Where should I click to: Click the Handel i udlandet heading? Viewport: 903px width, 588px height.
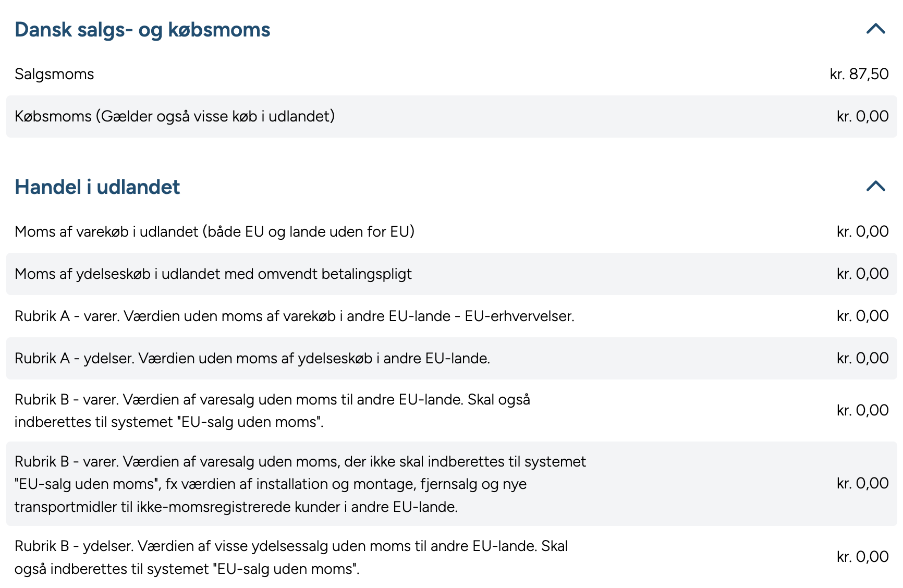97,187
